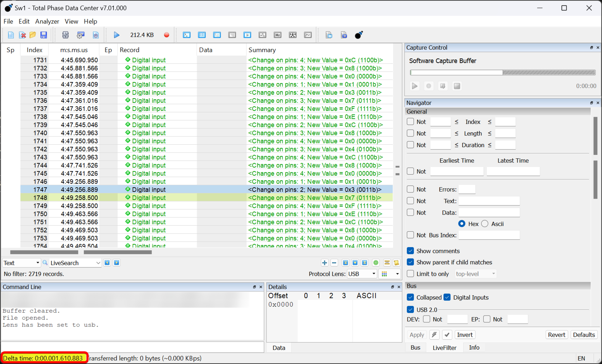The height and width of the screenshot is (364, 602).
Task: Open the Hz bit-rate view icon
Action: (277, 35)
